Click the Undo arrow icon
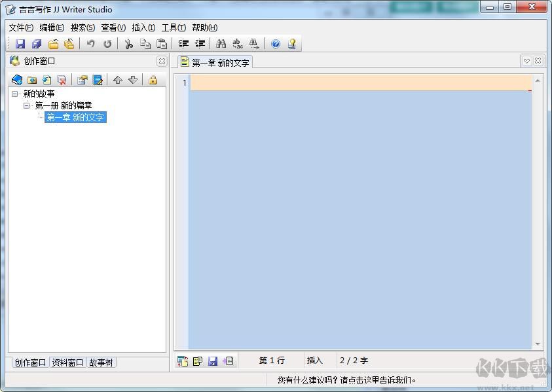The height and width of the screenshot is (392, 552). tap(90, 43)
